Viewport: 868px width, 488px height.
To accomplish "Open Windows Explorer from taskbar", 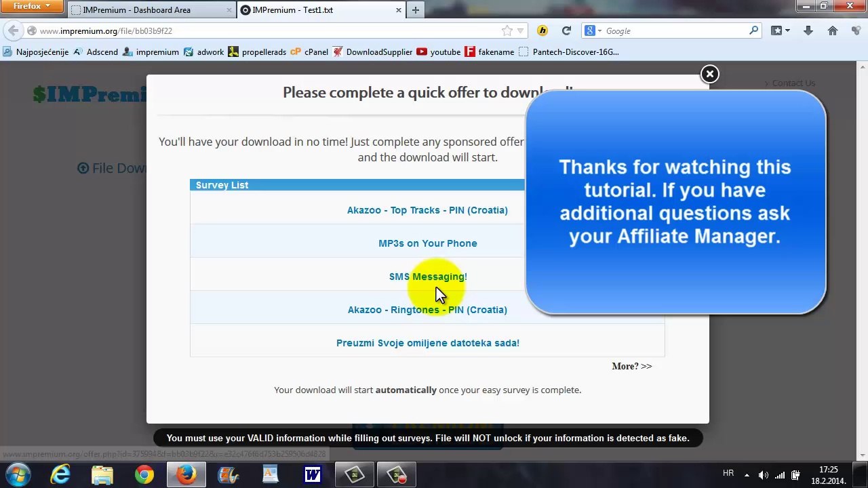I will [x=102, y=474].
